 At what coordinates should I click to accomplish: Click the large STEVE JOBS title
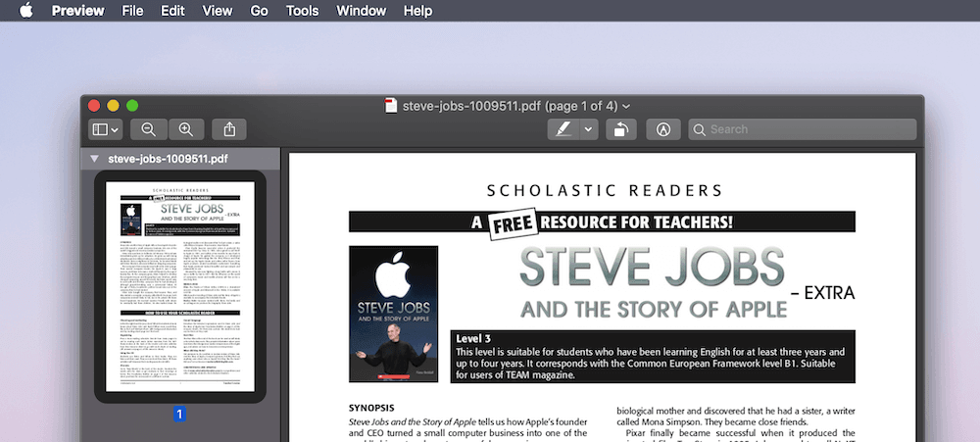coord(652,269)
